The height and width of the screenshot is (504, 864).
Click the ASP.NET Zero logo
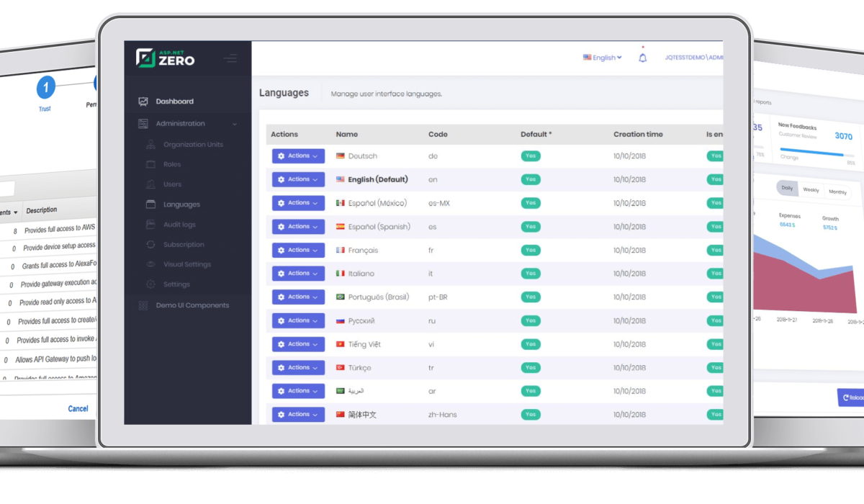click(166, 58)
